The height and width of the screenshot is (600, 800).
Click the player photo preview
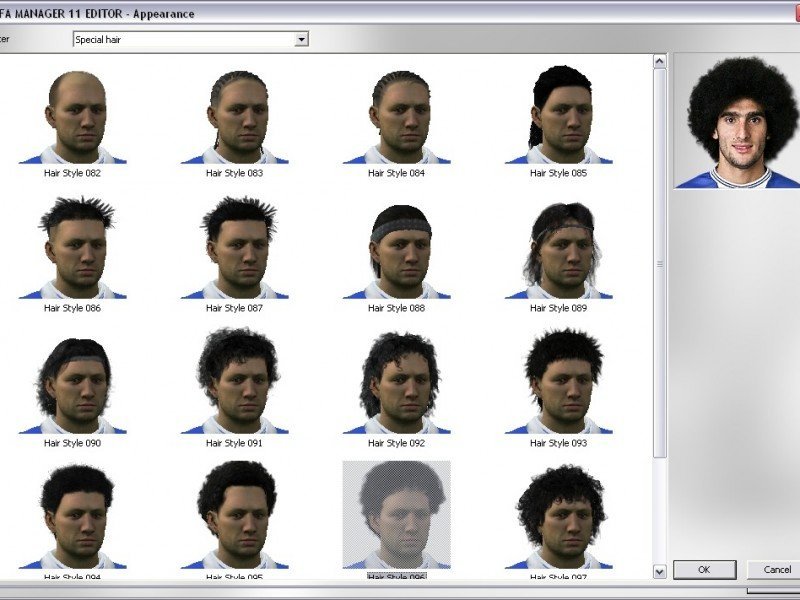tap(737, 121)
